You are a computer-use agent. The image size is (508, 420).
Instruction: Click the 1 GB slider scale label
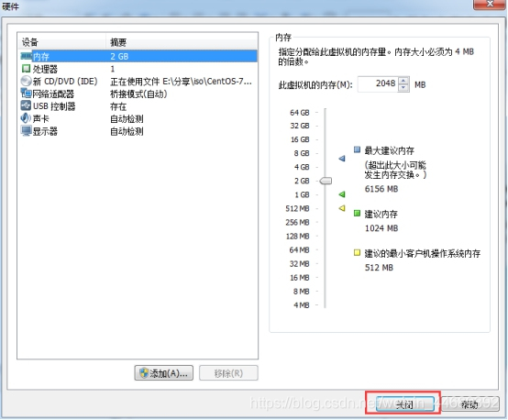[302, 194]
